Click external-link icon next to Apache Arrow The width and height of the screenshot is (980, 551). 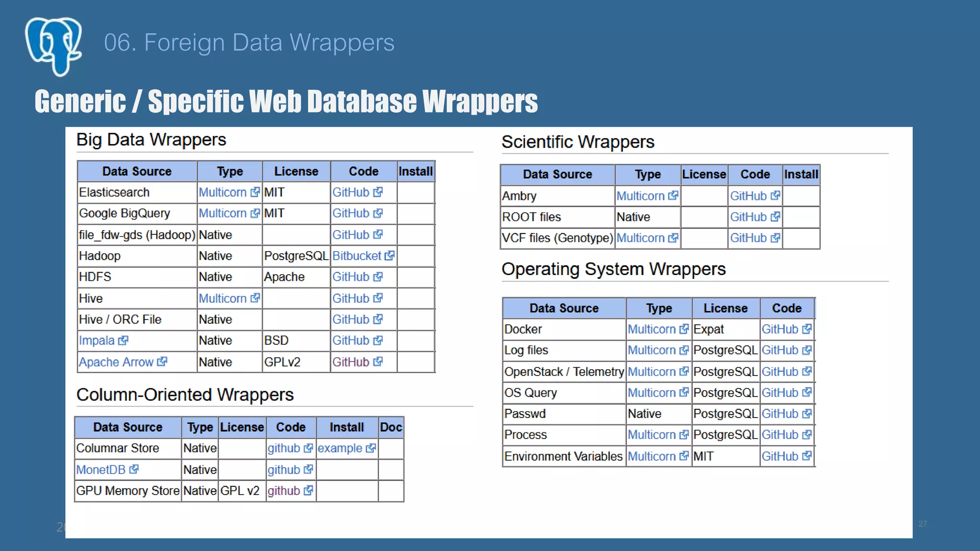click(162, 362)
